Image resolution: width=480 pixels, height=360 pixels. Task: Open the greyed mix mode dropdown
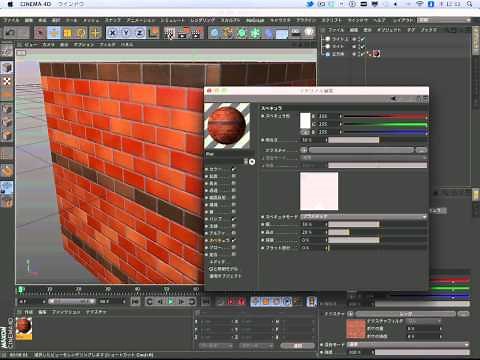click(x=364, y=158)
